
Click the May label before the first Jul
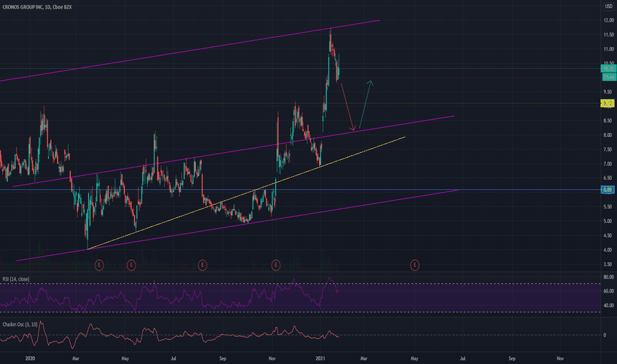(125, 359)
